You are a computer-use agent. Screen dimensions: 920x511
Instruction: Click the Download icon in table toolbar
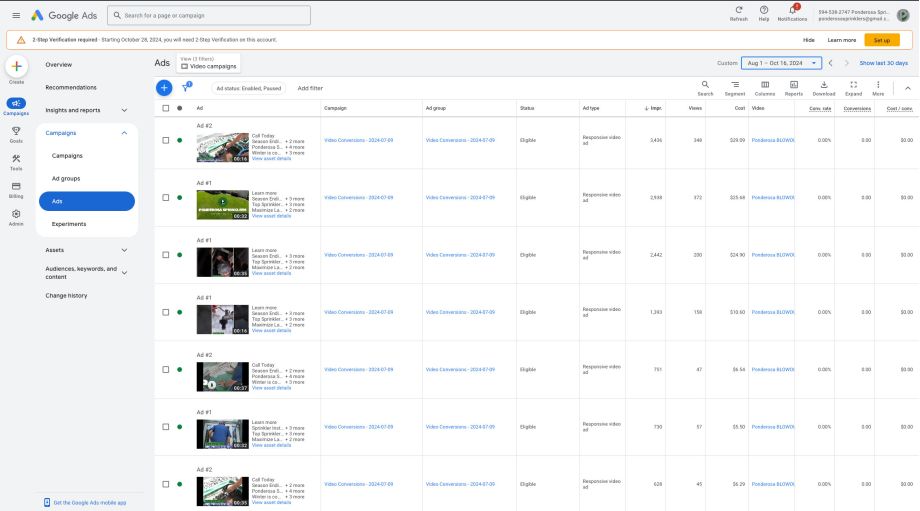[823, 86]
